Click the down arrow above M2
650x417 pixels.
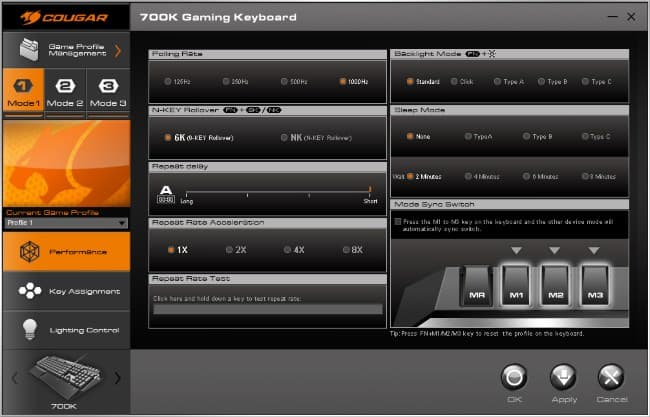[x=555, y=250]
